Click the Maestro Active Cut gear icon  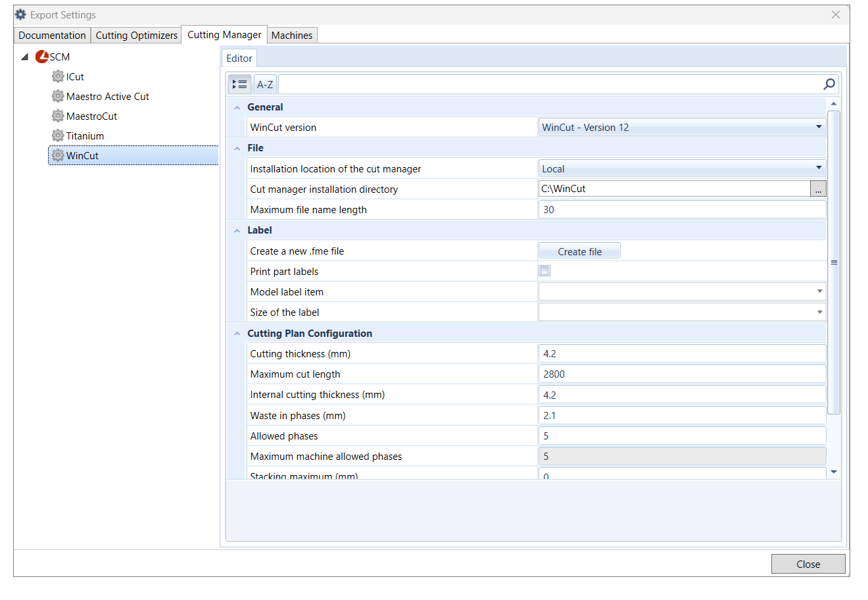coord(58,96)
